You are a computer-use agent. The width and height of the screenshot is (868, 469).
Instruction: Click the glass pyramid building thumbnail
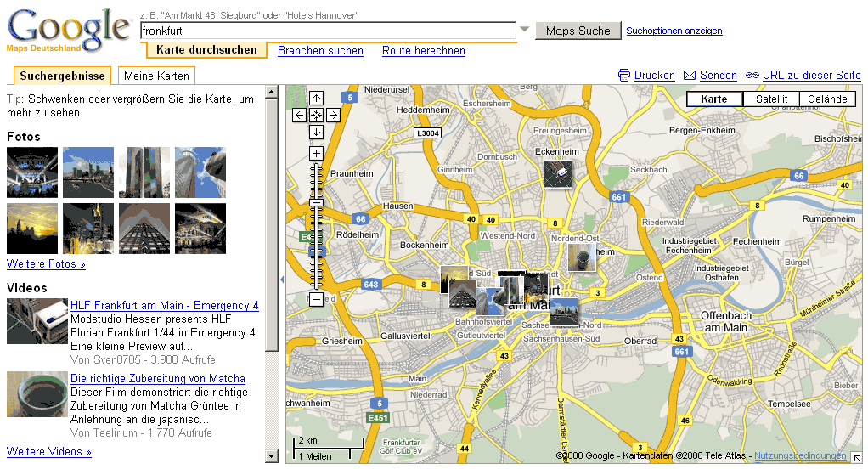tap(144, 229)
